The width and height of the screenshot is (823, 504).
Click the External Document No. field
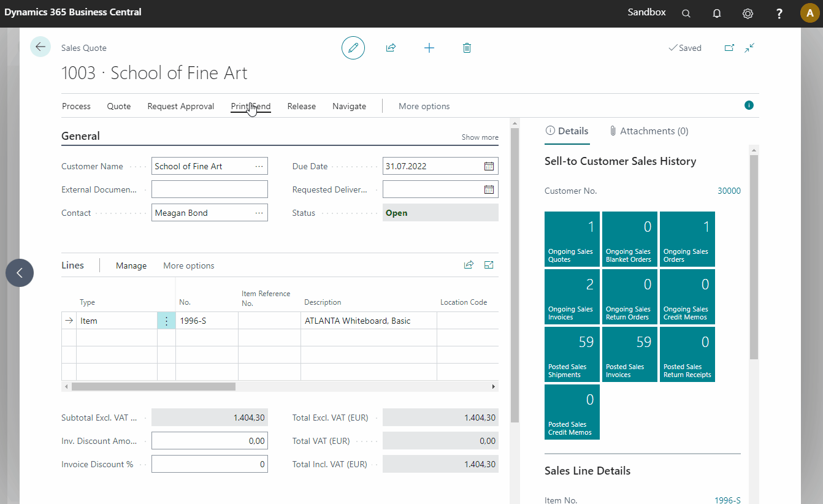click(x=210, y=189)
